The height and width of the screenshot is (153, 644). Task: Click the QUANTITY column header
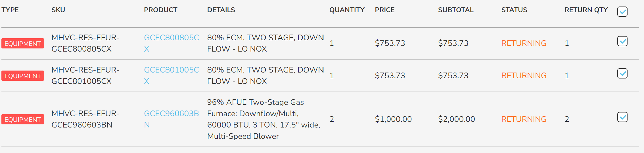point(347,10)
